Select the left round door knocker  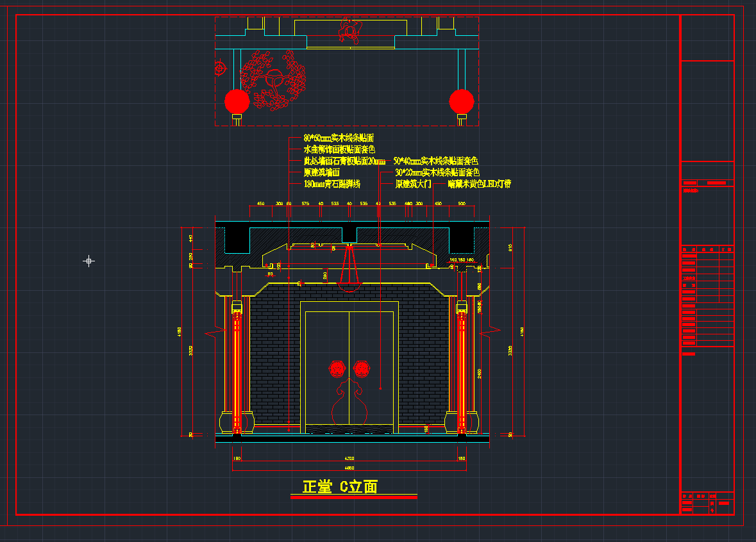tap(337, 368)
